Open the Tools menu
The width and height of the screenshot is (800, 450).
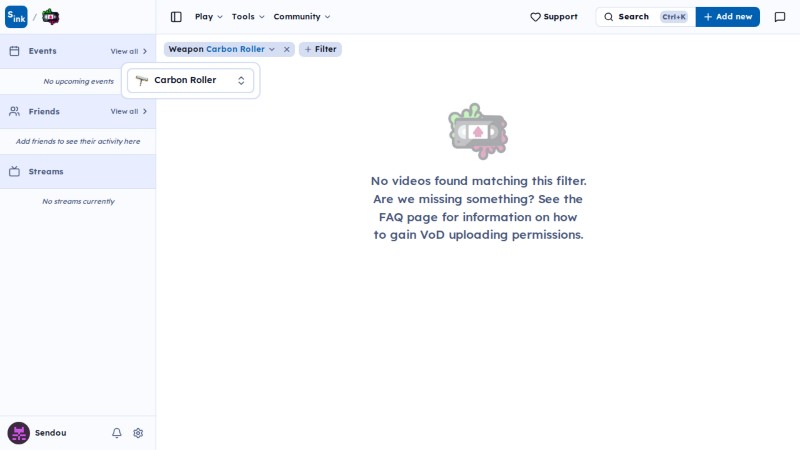(x=248, y=17)
